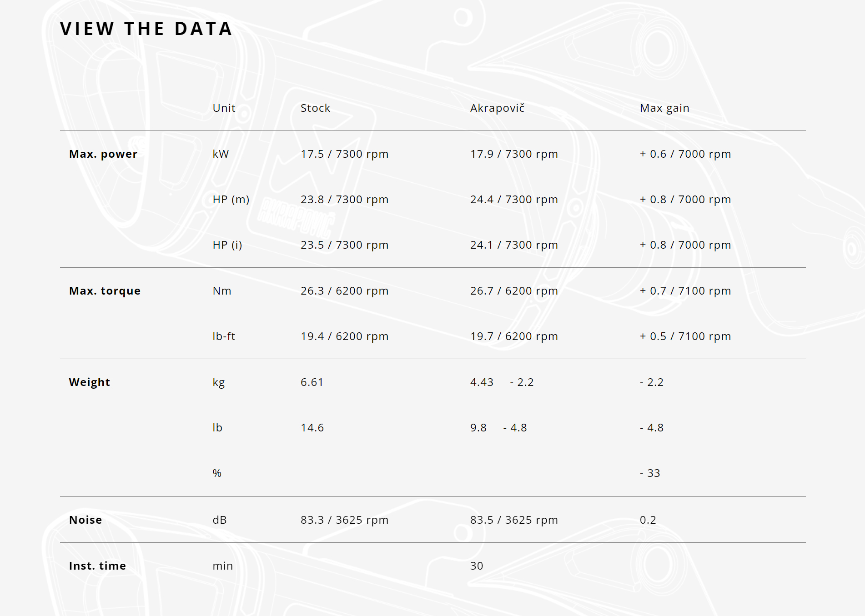This screenshot has width=865, height=616.
Task: Click the 'kg' unit cell
Action: (219, 382)
